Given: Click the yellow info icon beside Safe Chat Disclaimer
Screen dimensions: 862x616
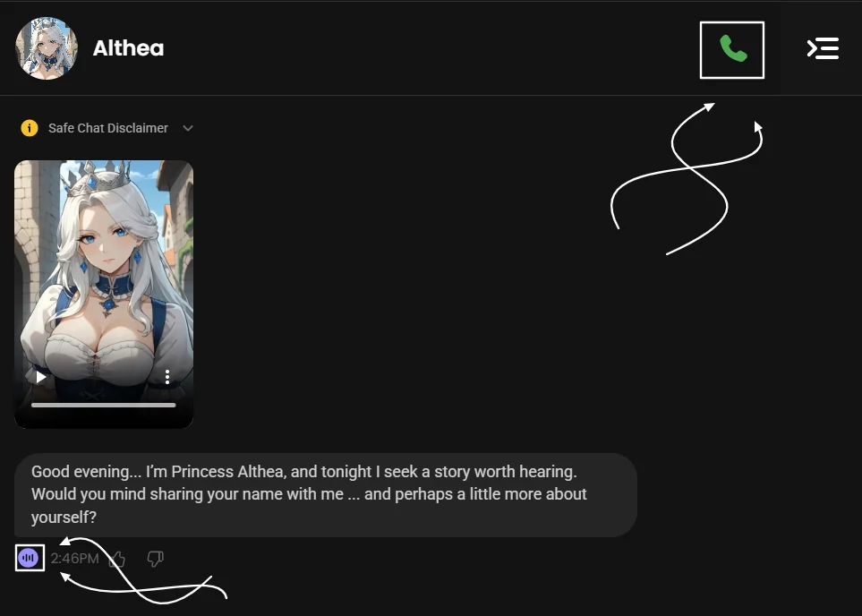Looking at the screenshot, I should (30, 128).
